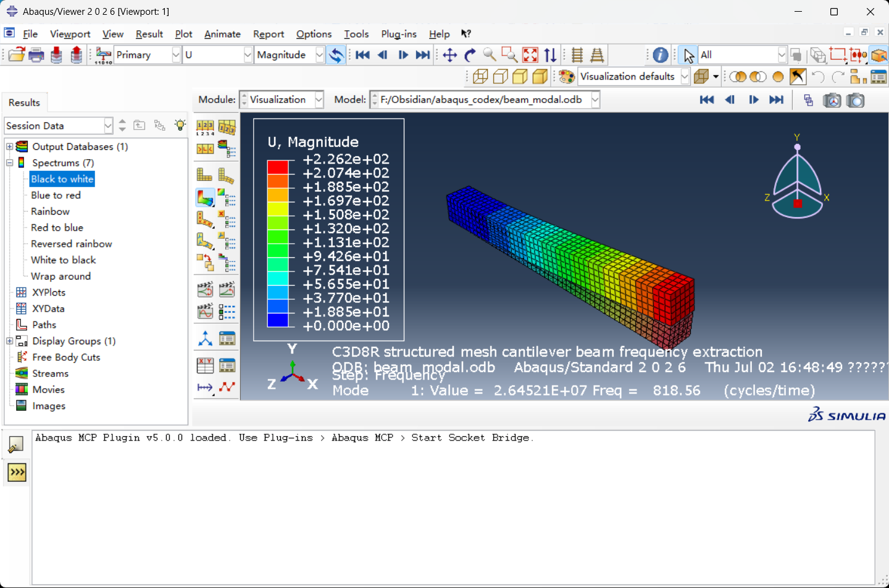
Task: Click the Box Zoom icon
Action: [509, 55]
